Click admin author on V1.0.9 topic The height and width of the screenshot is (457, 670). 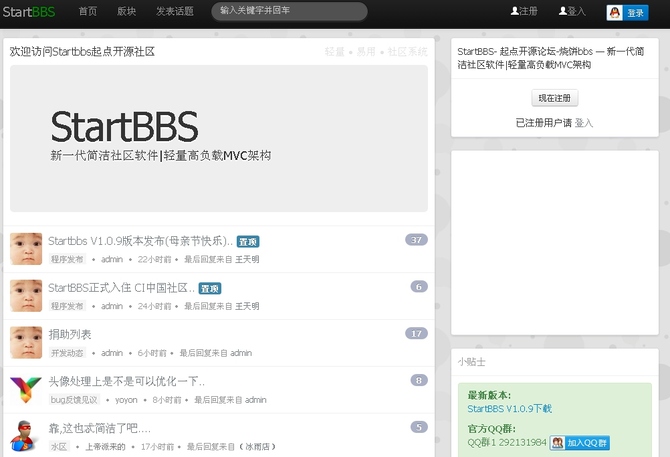tap(112, 259)
